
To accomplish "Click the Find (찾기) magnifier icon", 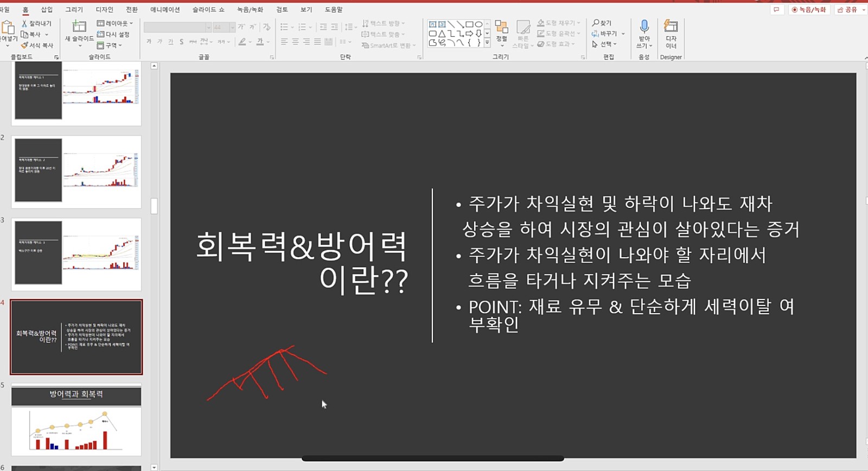I will click(x=596, y=23).
